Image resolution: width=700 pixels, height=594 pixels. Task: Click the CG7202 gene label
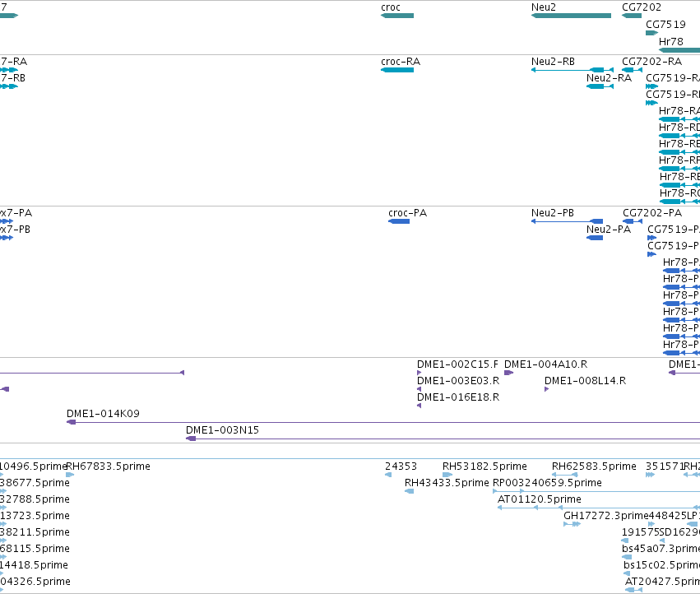pyautogui.click(x=642, y=7)
